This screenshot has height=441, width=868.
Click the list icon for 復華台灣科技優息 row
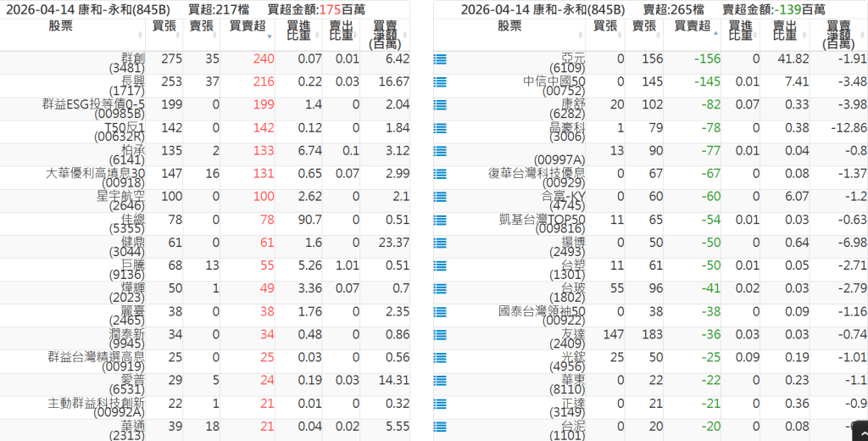pyautogui.click(x=440, y=174)
